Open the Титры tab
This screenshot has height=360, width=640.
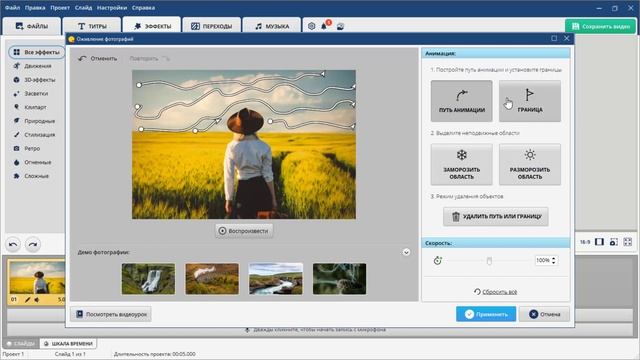coord(92,26)
